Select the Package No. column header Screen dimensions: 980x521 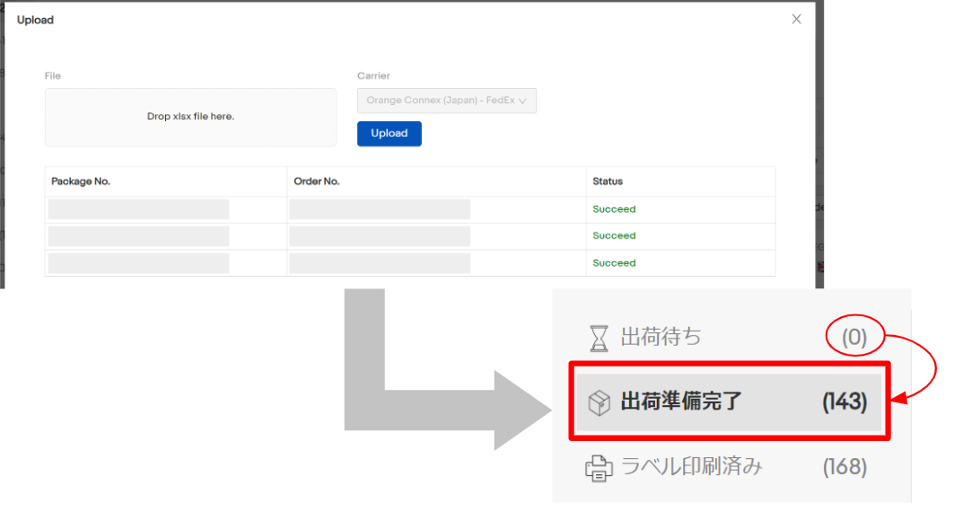(x=81, y=181)
